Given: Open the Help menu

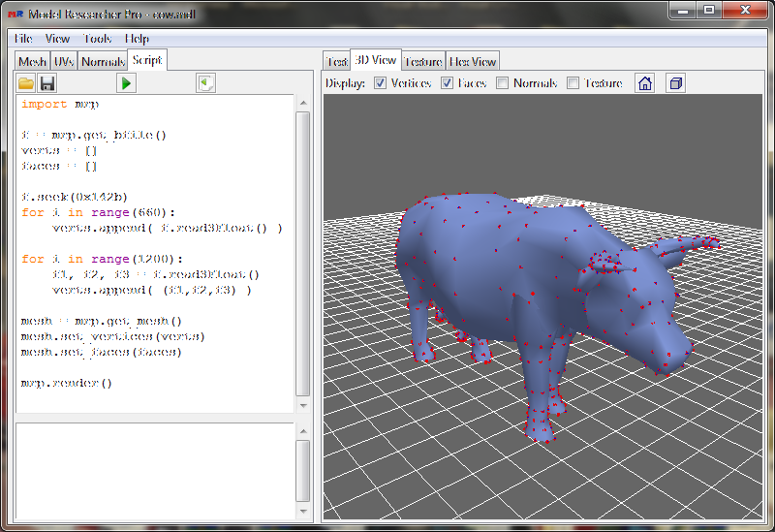Looking at the screenshot, I should tap(137, 39).
